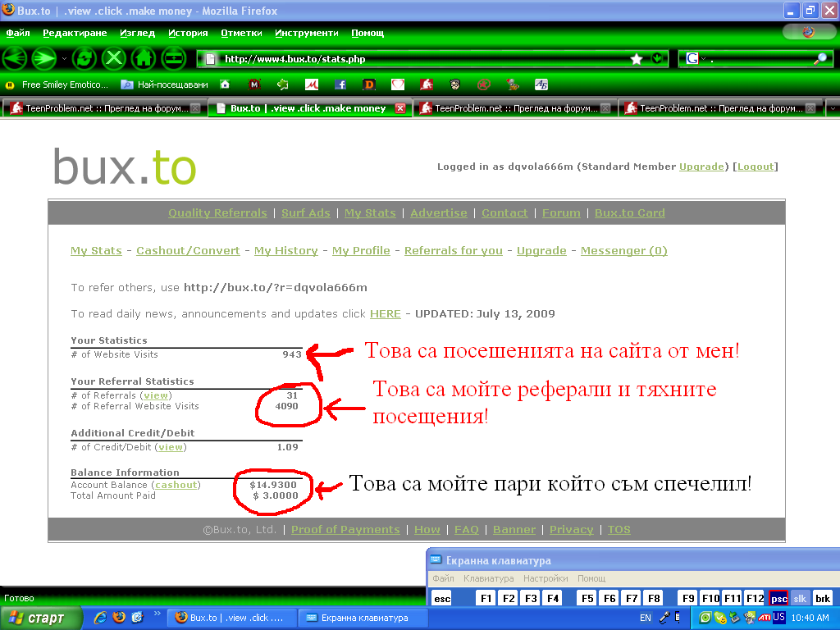Open the Редактиране menu
This screenshot has width=840, height=630.
[x=75, y=33]
